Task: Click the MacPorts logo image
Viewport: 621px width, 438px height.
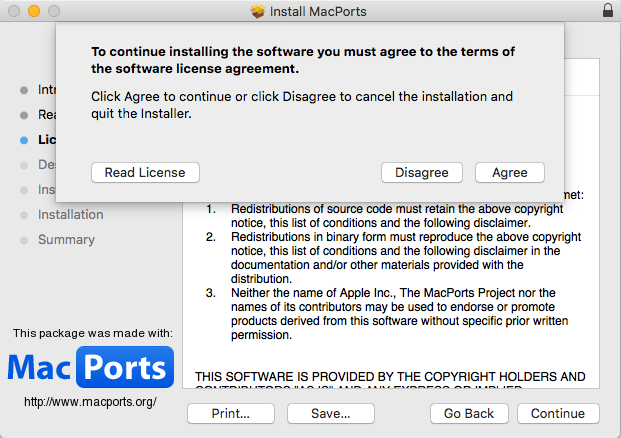Action: tap(91, 367)
